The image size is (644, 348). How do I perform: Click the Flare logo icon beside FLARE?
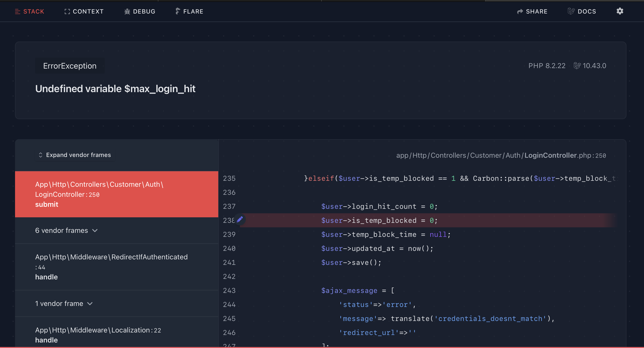pyautogui.click(x=178, y=11)
